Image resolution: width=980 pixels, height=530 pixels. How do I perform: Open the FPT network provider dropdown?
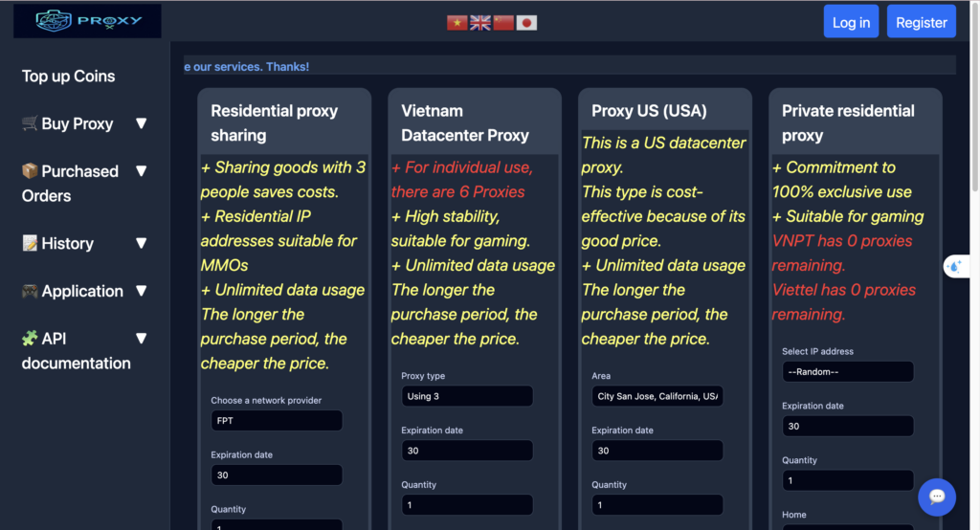point(277,421)
